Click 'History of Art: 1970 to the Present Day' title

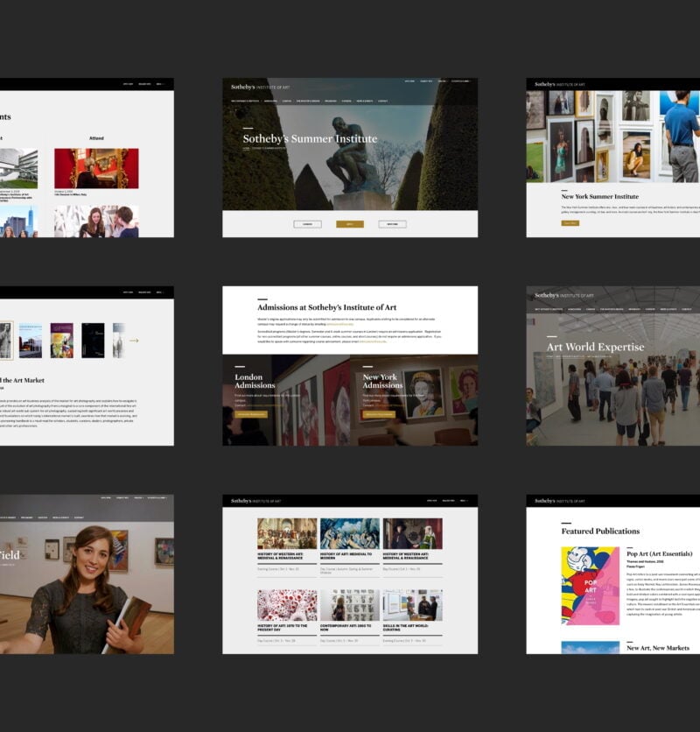283,628
